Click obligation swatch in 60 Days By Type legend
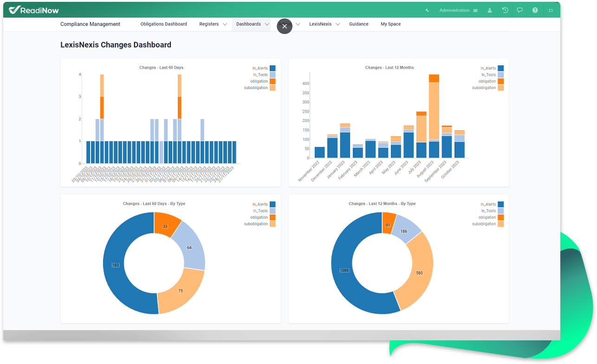 (273, 217)
